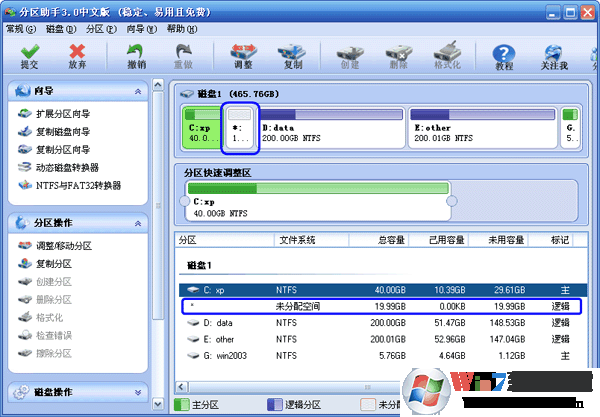
Task: Click the right resize handle of C:xp bar
Action: (x=451, y=202)
